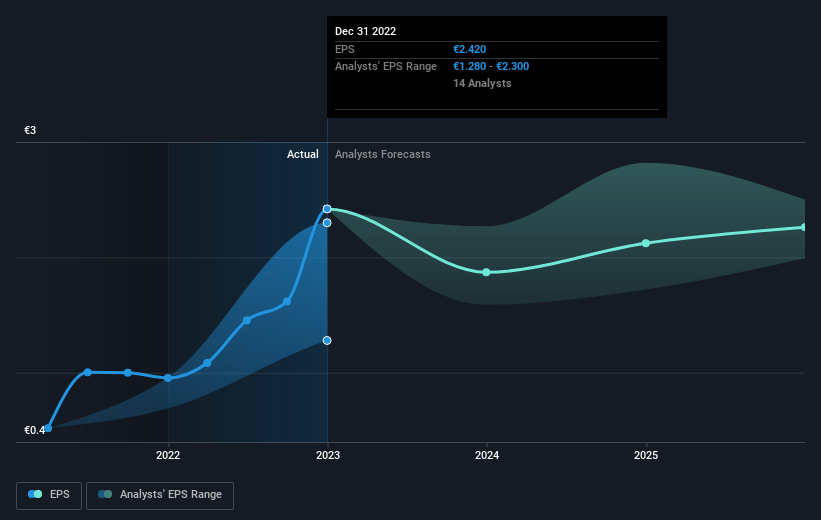Click the EPS legend color swatch icon
821x520 pixels.
(x=35, y=494)
